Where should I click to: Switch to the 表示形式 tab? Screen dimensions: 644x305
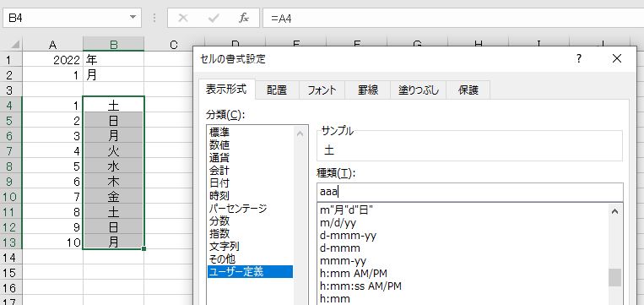tap(226, 90)
